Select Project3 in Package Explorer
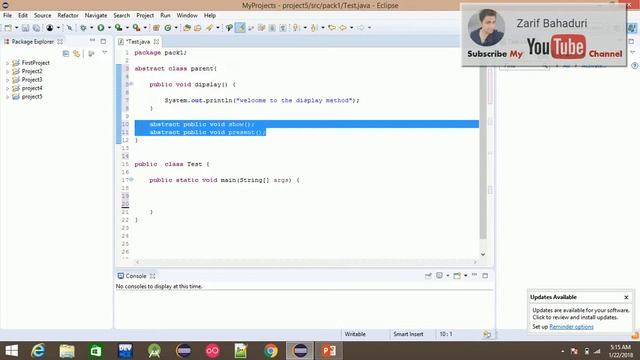 pos(32,80)
